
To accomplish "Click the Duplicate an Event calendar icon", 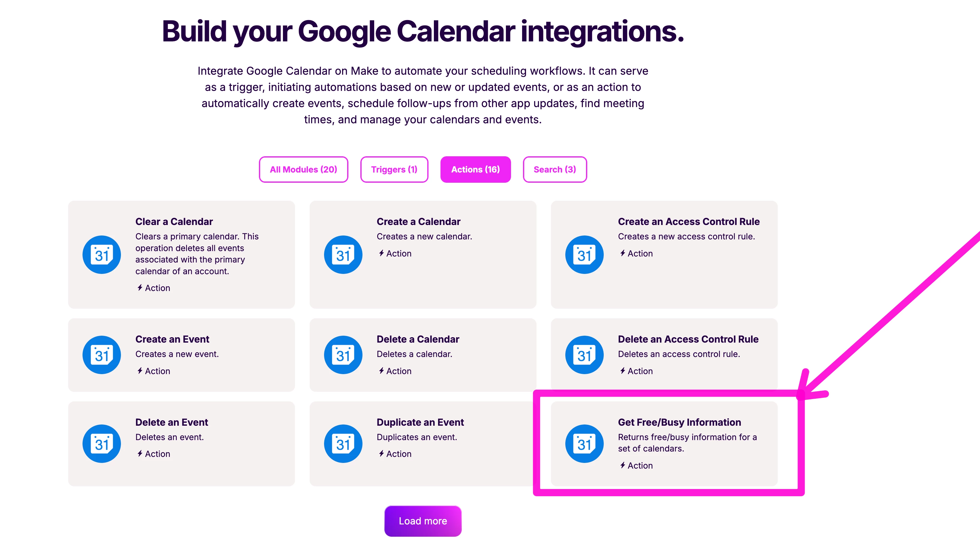I will point(343,443).
